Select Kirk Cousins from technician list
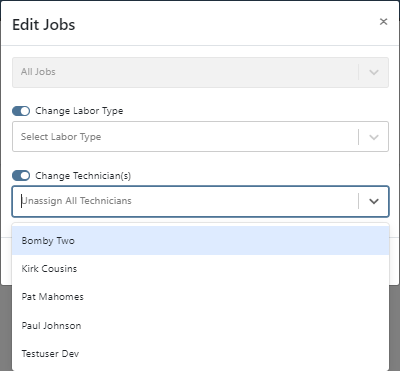 point(200,269)
